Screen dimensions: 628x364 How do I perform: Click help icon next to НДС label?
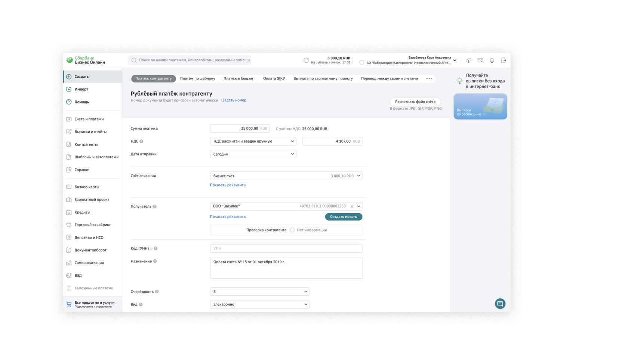click(141, 141)
